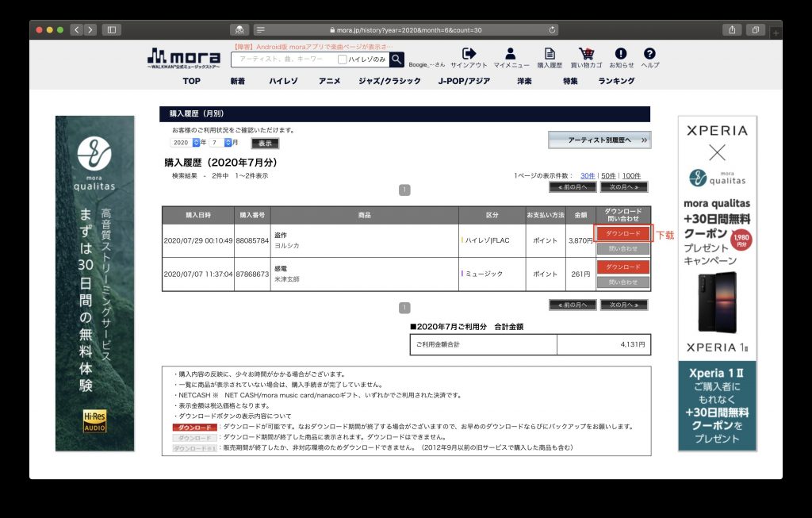This screenshot has width=812, height=518.
Task: Open ランキング navigation tab
Action: [x=616, y=81]
